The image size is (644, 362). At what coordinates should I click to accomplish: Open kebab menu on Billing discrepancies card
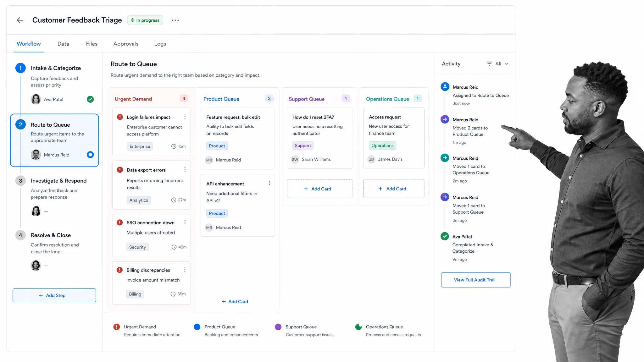[185, 270]
